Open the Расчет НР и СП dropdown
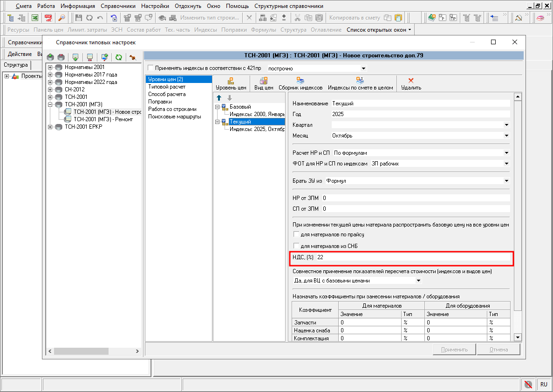553x392 pixels. click(x=506, y=153)
